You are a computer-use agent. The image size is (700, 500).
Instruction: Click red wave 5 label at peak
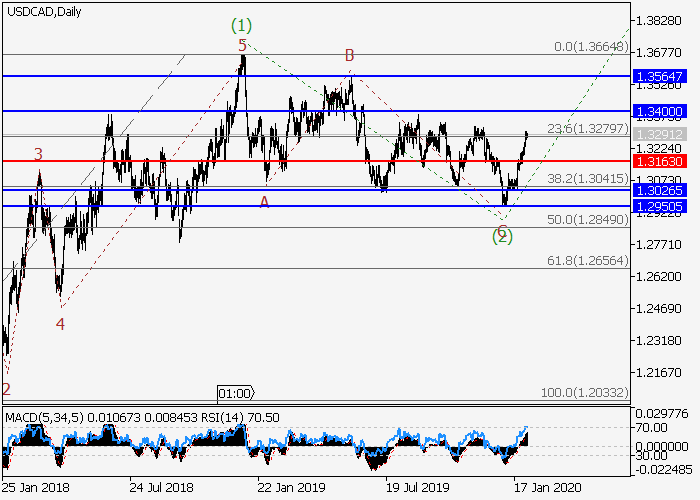(242, 46)
